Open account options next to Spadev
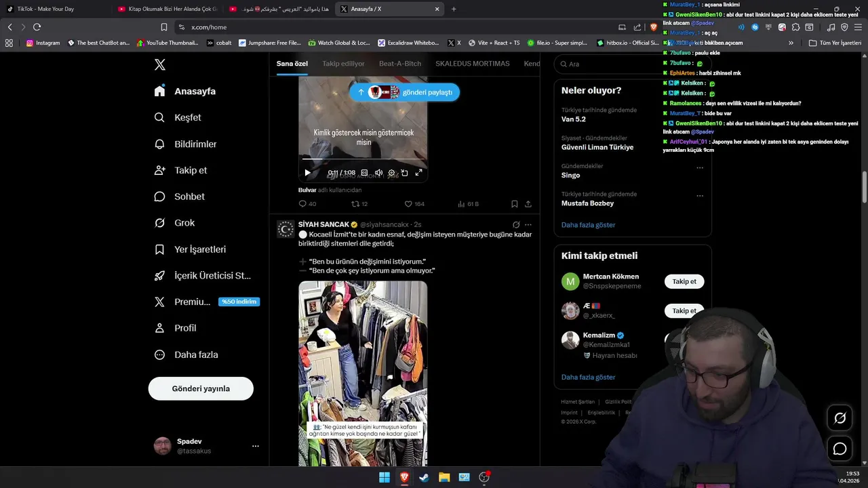 [256, 446]
